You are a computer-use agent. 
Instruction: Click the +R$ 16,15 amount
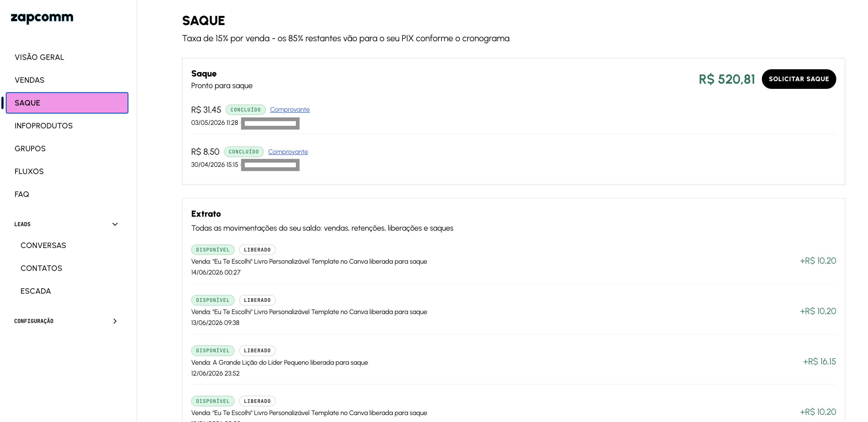[x=819, y=362]
